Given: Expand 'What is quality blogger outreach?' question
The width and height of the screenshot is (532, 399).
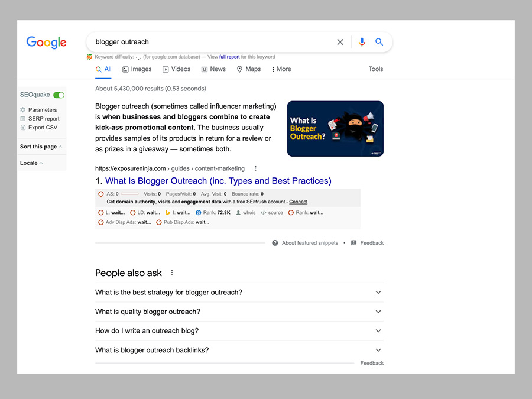Looking at the screenshot, I should point(378,312).
